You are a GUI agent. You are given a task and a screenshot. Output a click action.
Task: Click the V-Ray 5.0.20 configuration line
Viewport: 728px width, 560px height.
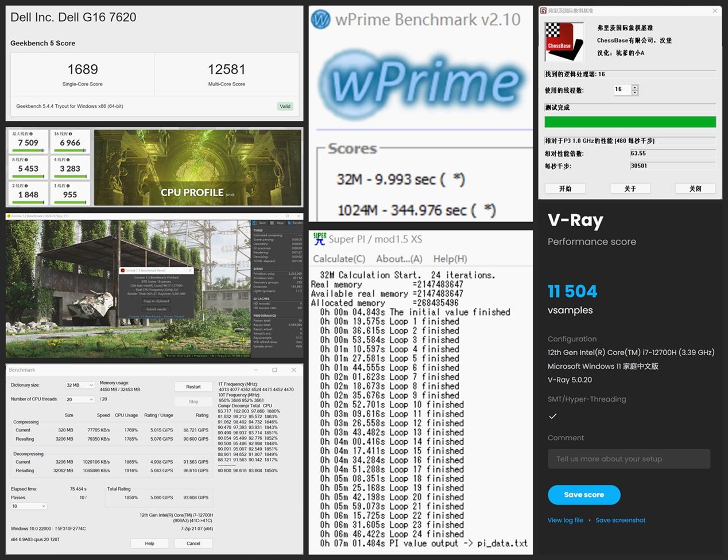point(570,380)
